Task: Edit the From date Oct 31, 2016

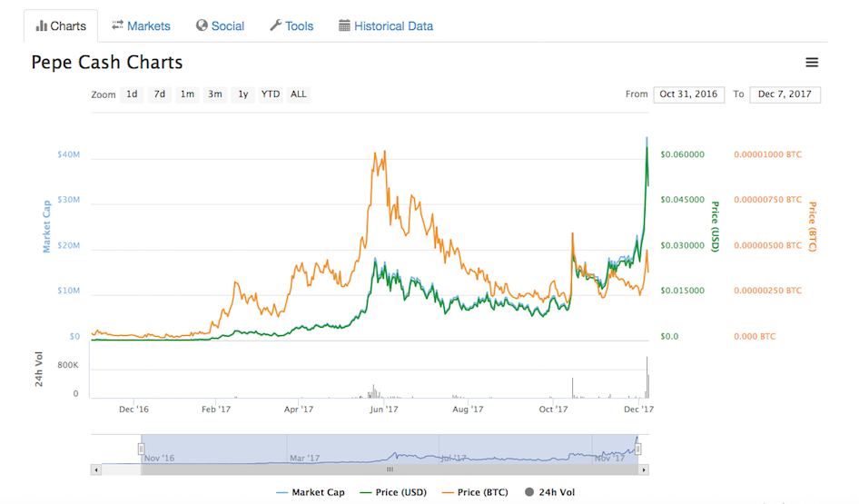Action: pyautogui.click(x=688, y=94)
